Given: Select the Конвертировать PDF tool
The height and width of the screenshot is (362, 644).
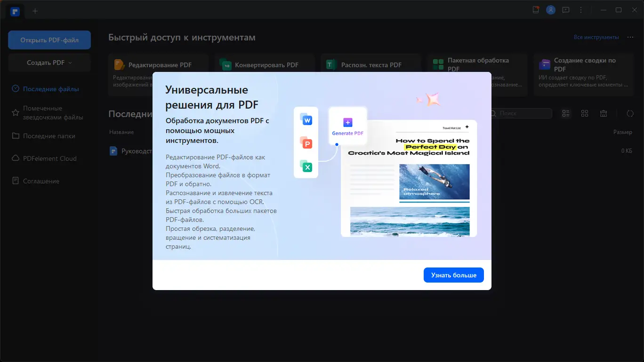Looking at the screenshot, I should (265, 64).
